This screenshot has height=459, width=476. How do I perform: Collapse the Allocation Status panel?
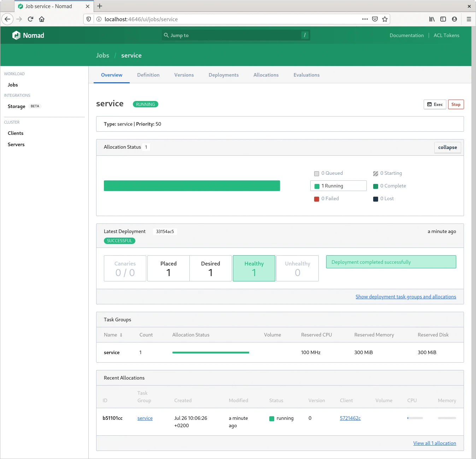[447, 147]
